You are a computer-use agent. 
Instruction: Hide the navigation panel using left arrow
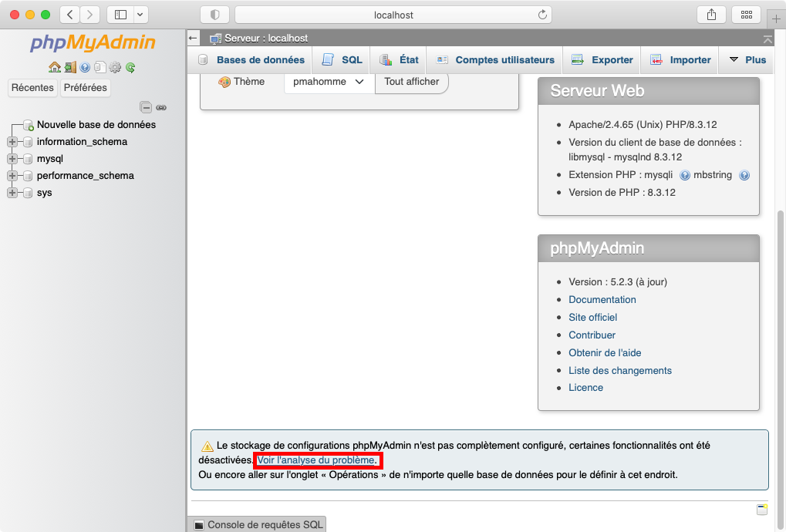tap(194, 38)
